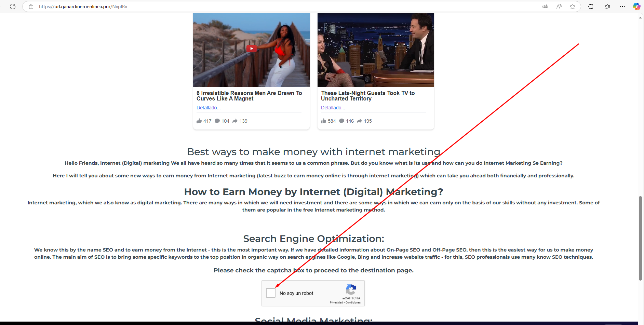Click the scrollbar up arrow
The height and width of the screenshot is (325, 644).
point(640,17)
